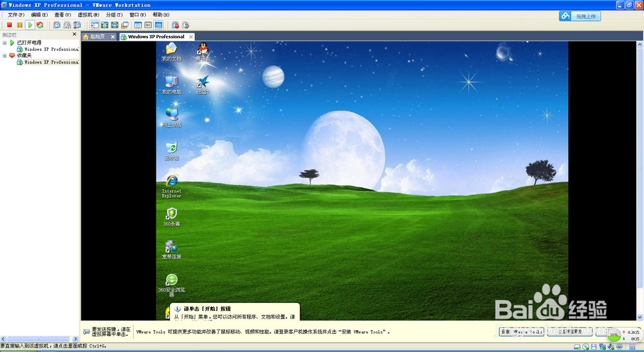Select the 已打开电源 tree label
The height and width of the screenshot is (352, 644).
pos(29,43)
